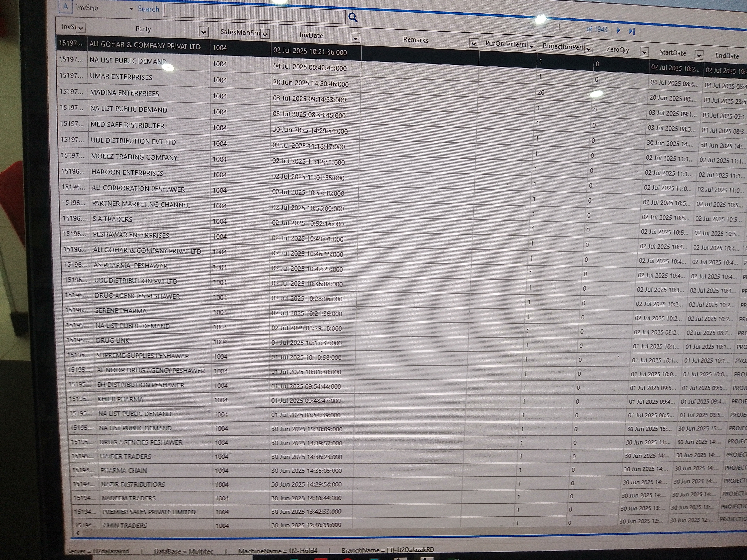Expand the InvDate column filter arrow
This screenshot has width=747, height=560.
[355, 38]
